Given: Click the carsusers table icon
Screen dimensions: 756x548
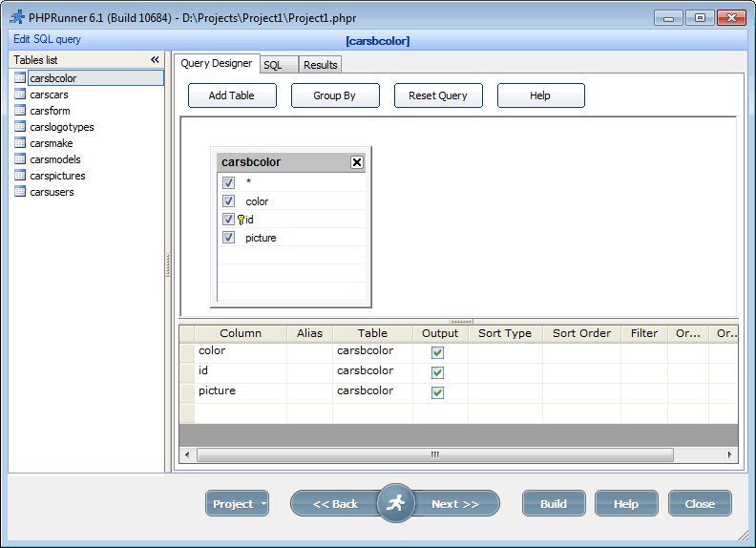Looking at the screenshot, I should pyautogui.click(x=20, y=192).
